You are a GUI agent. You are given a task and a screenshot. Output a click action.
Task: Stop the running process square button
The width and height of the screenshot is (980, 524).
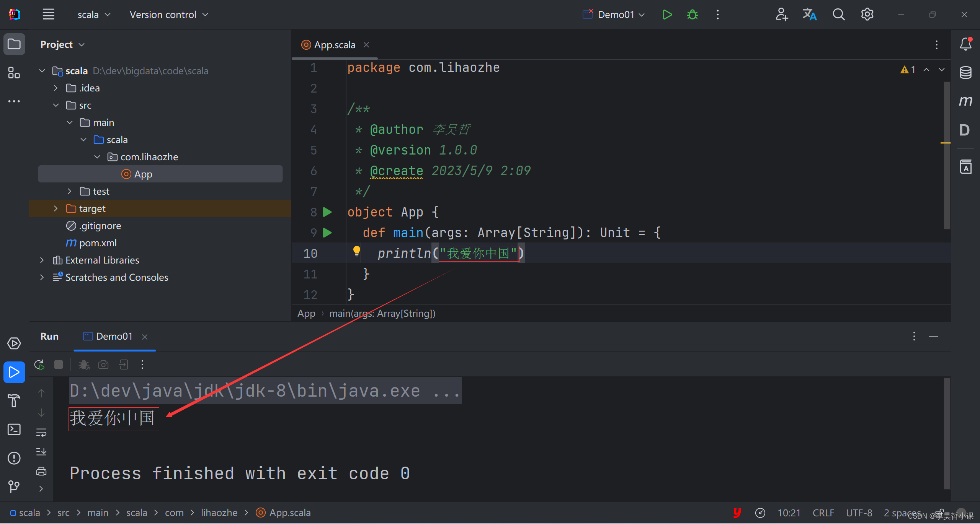coord(59,365)
